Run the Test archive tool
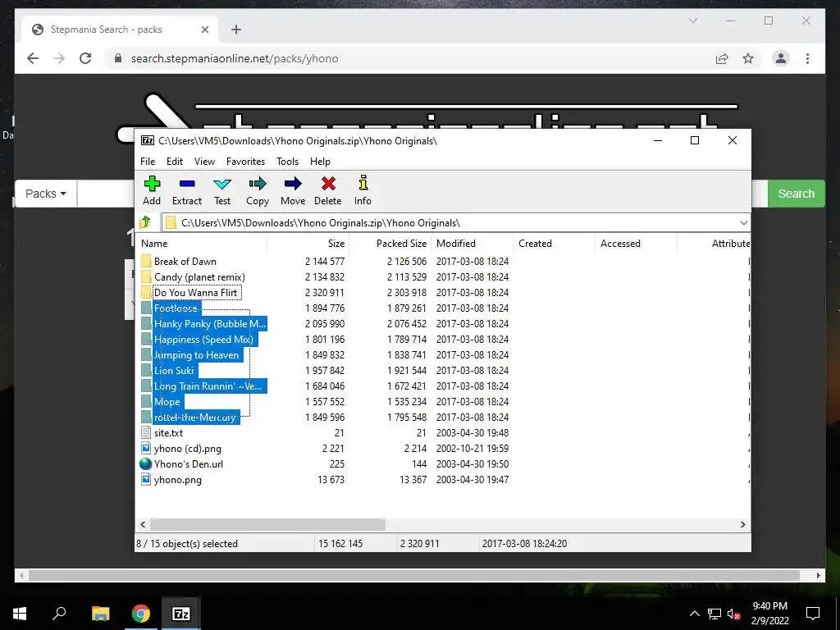 click(x=222, y=190)
